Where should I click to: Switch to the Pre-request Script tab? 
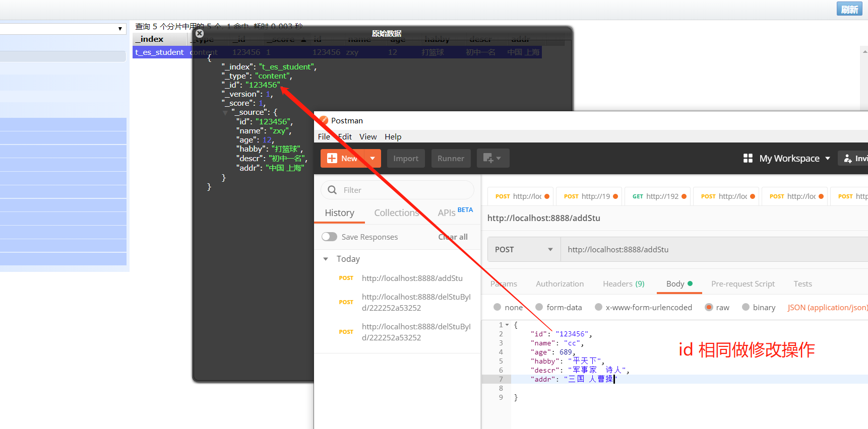tap(742, 284)
